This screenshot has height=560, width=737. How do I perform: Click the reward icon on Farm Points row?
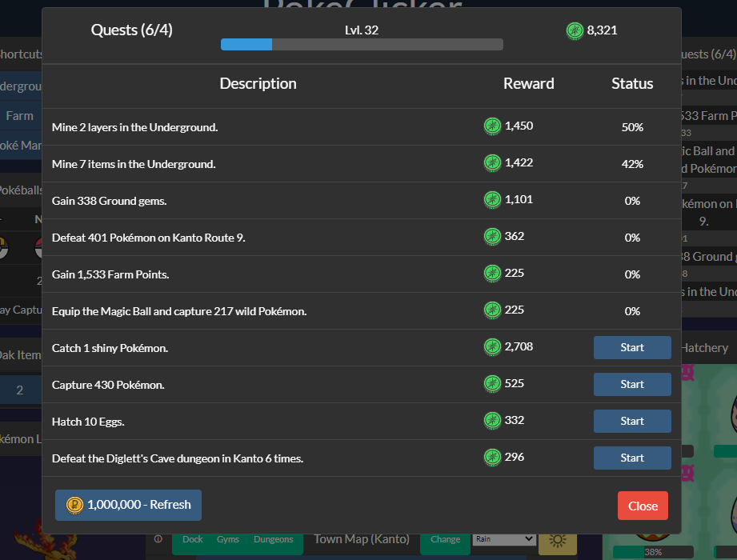(492, 273)
